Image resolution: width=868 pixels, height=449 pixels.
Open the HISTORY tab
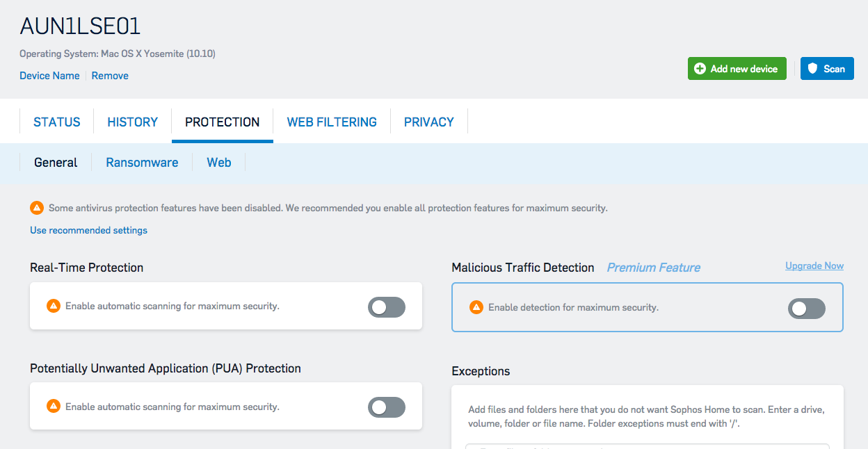pos(132,122)
